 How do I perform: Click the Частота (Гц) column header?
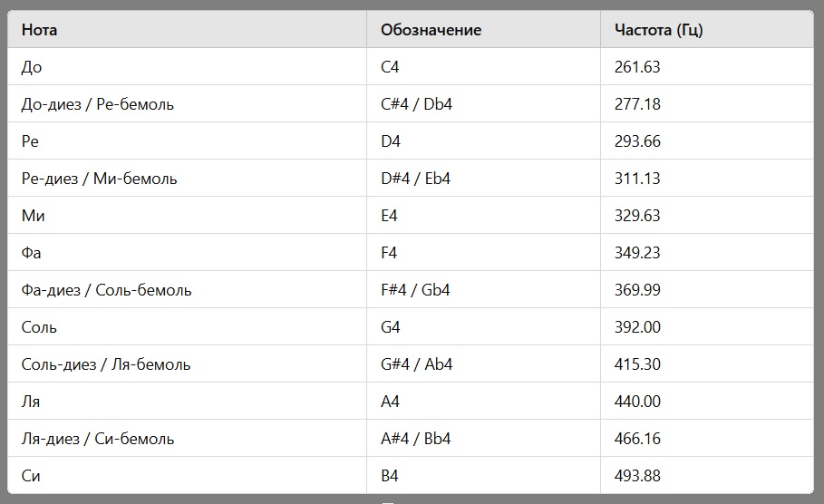(707, 29)
